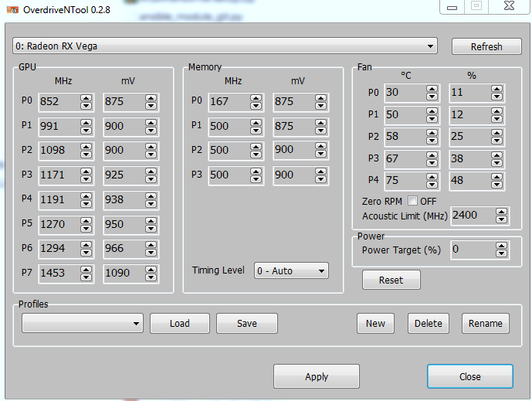Screen dimensions: 532x401
Task: Toggle the Zero RPM checkbox
Action: [x=412, y=201]
